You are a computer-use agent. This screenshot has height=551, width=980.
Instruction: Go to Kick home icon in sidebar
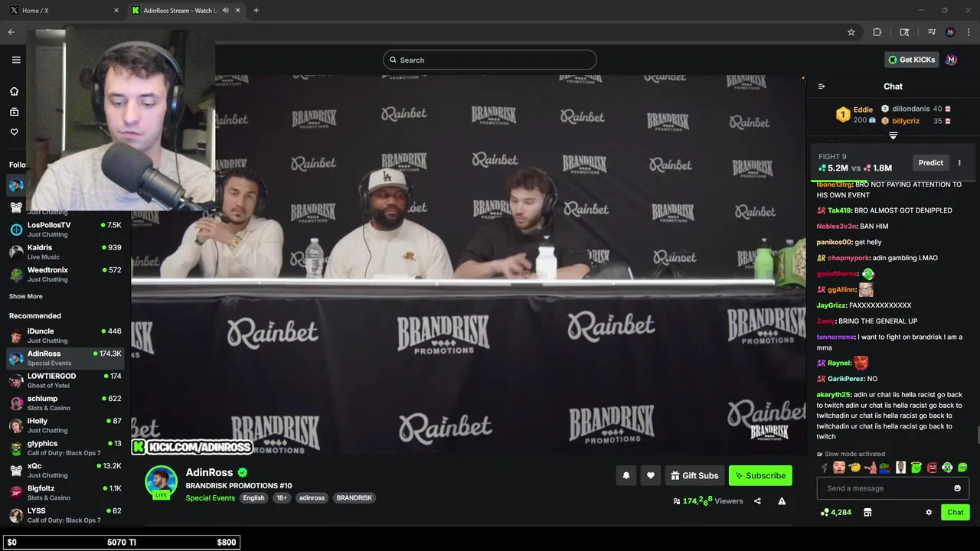(14, 92)
